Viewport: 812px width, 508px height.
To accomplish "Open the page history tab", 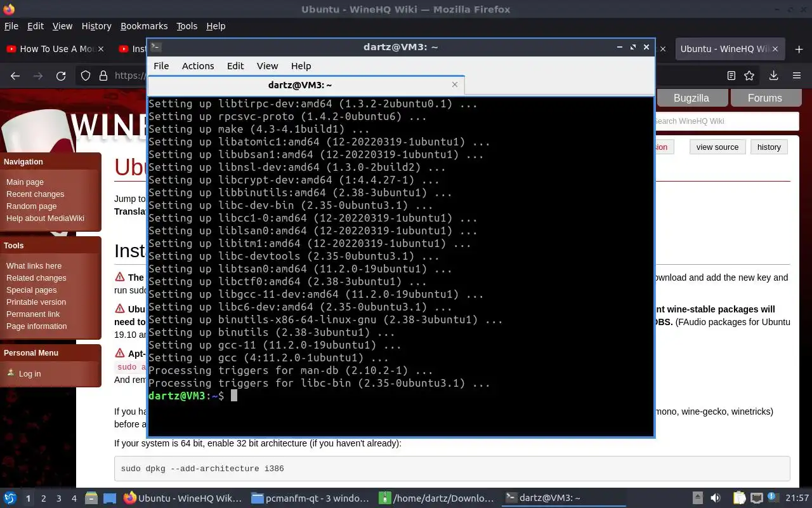I will [769, 147].
